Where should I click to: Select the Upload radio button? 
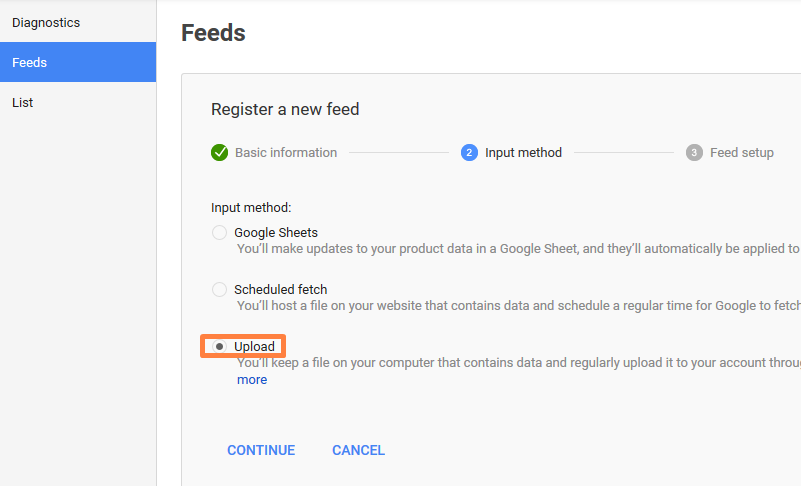pyautogui.click(x=220, y=346)
